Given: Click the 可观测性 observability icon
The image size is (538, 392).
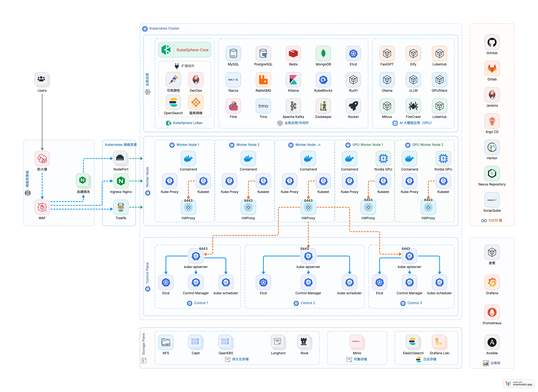Looking at the screenshot, I should (173, 79).
